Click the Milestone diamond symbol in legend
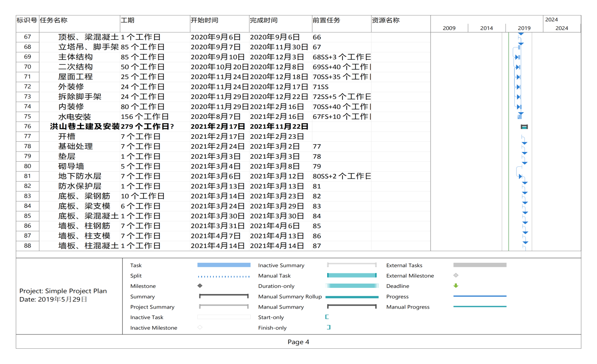Screen dimensions: 597x364 tap(200, 286)
